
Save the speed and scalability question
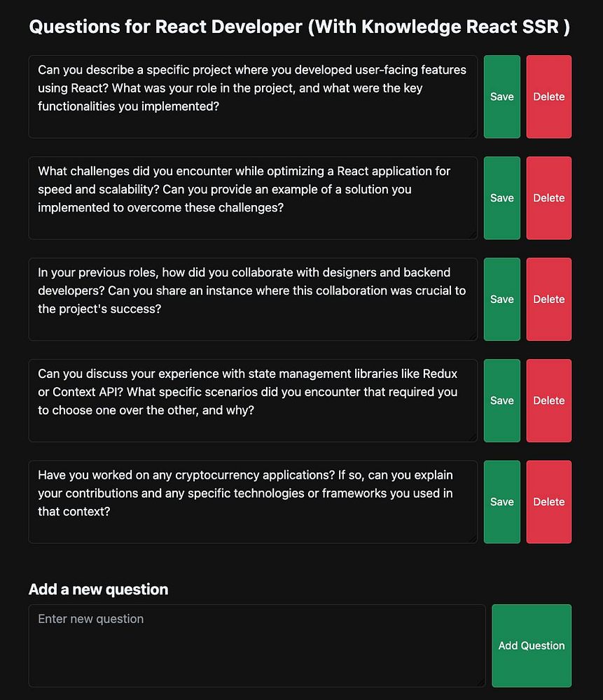pos(501,198)
